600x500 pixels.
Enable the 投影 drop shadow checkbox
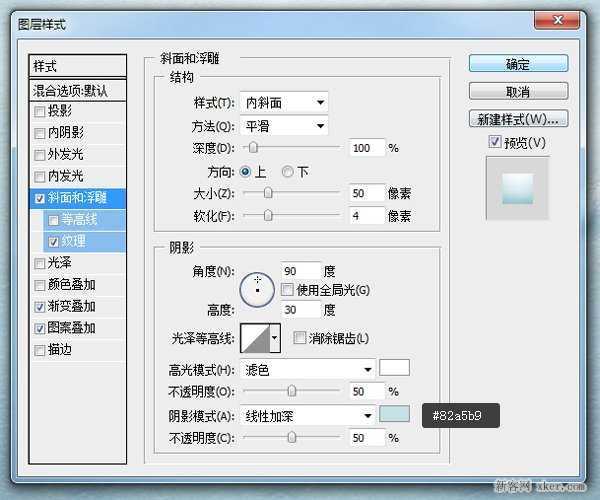(x=40, y=111)
